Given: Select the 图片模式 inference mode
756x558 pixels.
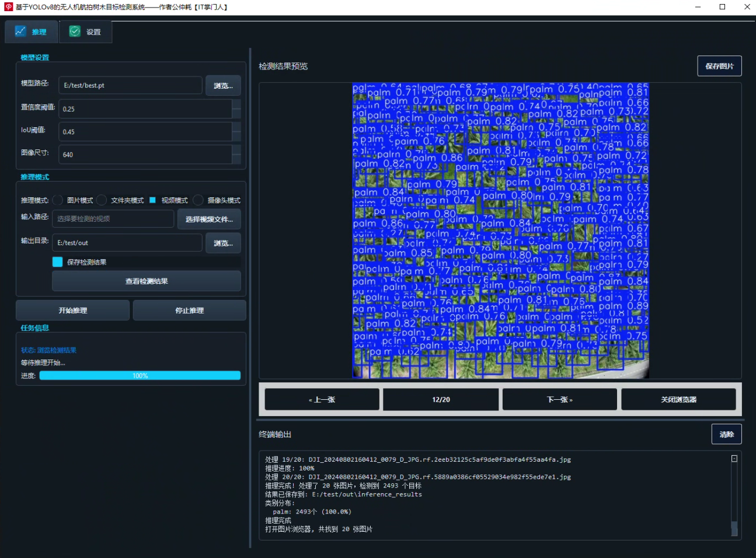Looking at the screenshot, I should pos(58,200).
